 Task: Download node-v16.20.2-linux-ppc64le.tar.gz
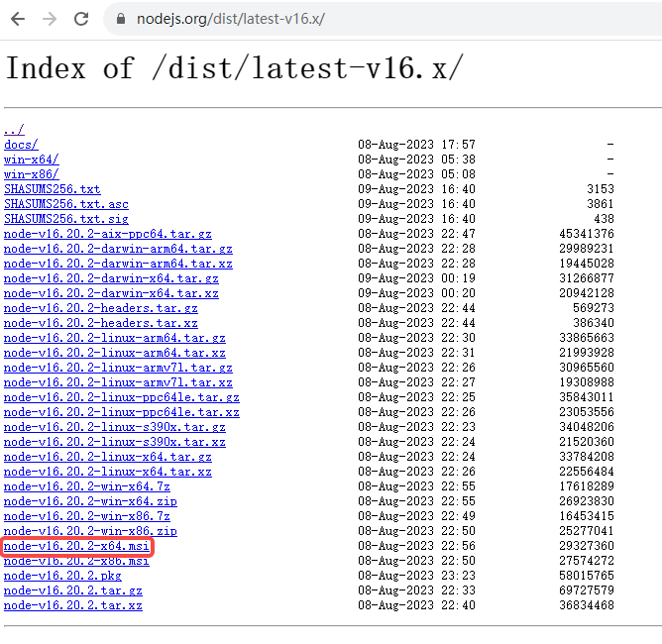122,397
